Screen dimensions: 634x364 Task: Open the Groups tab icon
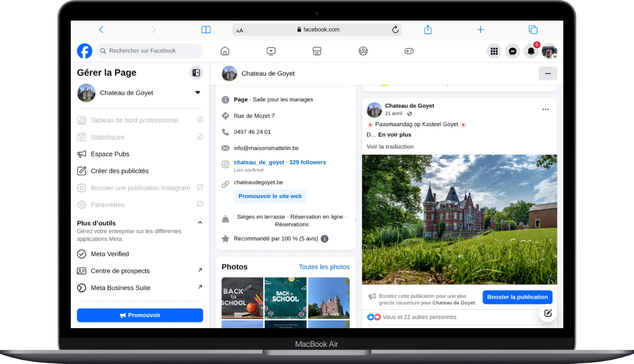[363, 51]
